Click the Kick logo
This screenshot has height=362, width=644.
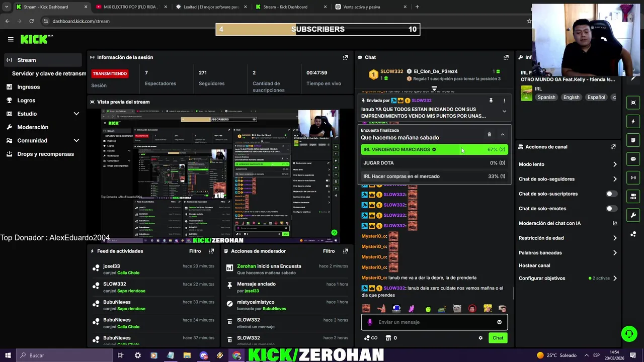click(37, 39)
